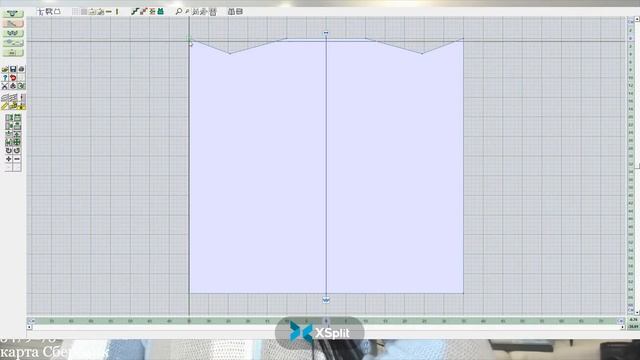Click vertical scrollbar up arrow

point(637,19)
